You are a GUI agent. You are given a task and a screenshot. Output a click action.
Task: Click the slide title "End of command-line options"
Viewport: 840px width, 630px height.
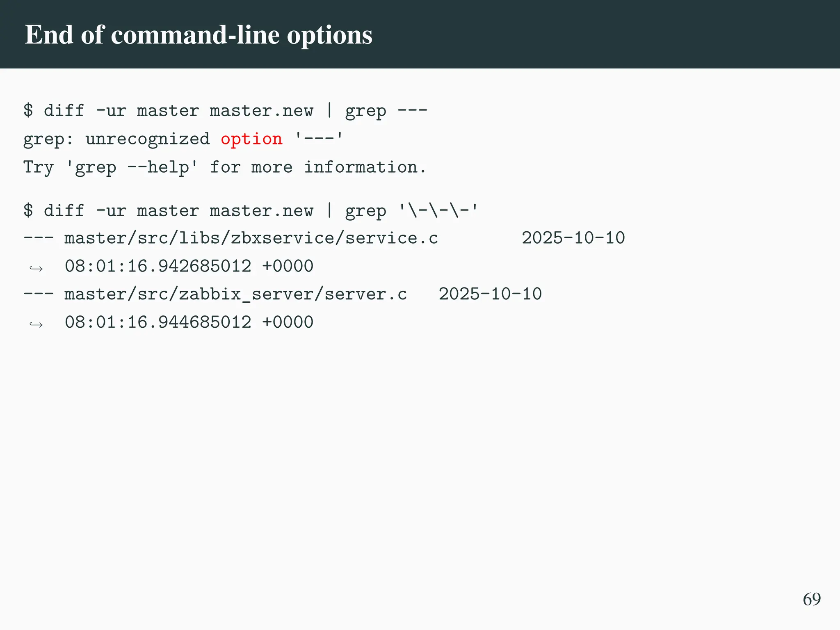click(199, 34)
